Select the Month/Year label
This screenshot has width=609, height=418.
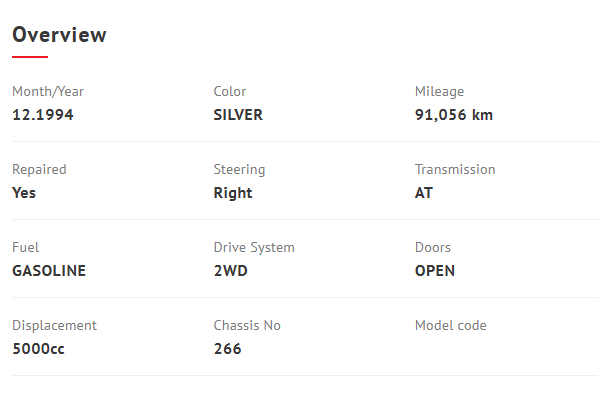pyautogui.click(x=48, y=91)
